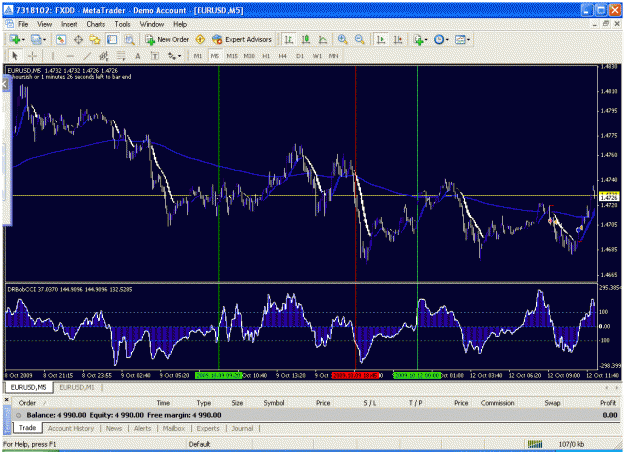
Task: Sort the trade list by Profit column
Action: click(607, 403)
